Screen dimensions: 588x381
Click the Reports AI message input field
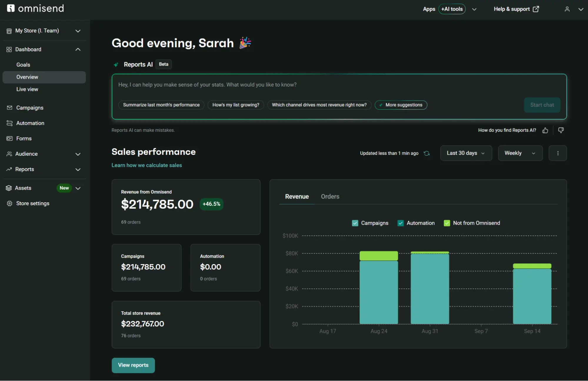339,85
